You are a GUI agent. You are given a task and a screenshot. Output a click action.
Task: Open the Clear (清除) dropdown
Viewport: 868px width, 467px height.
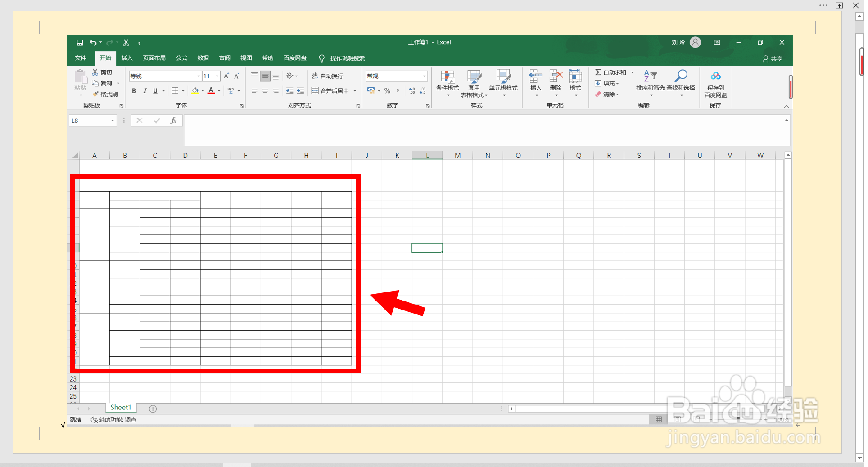(607, 94)
